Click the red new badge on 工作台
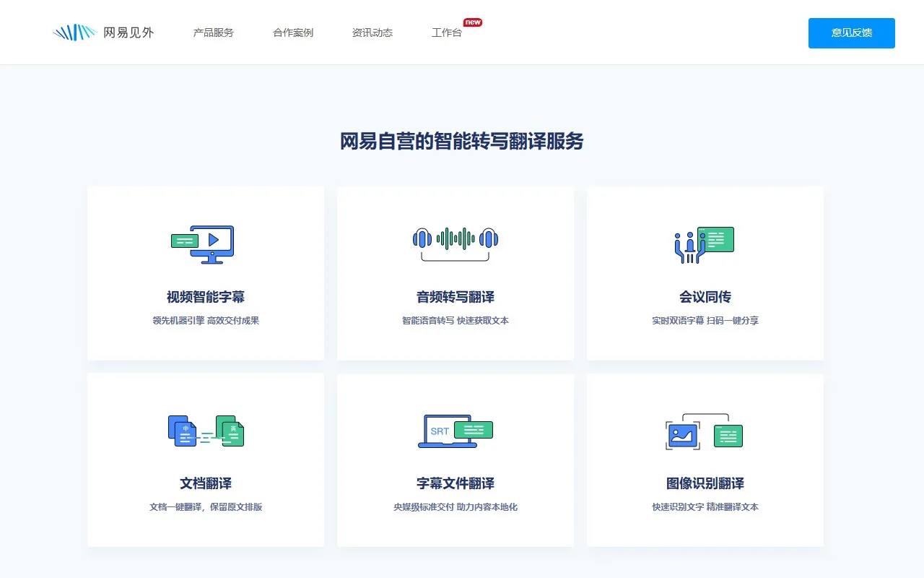The height and width of the screenshot is (578, 924). pos(472,22)
